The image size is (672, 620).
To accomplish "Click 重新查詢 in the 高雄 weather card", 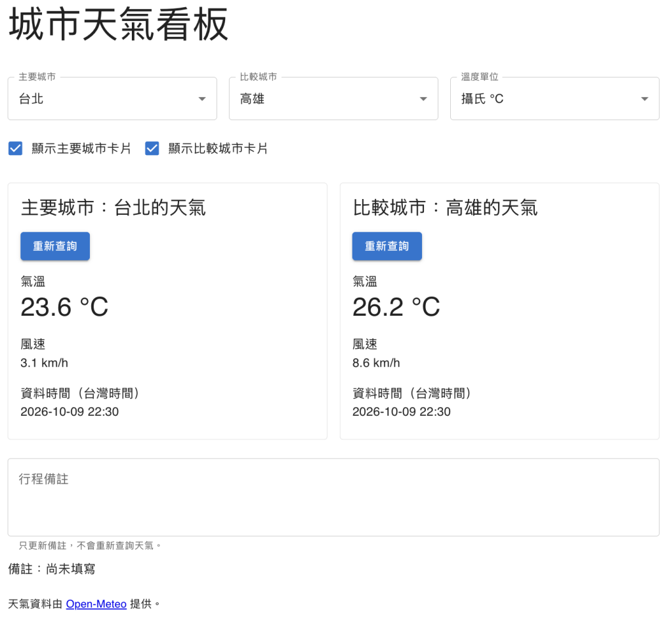I will pyautogui.click(x=387, y=246).
